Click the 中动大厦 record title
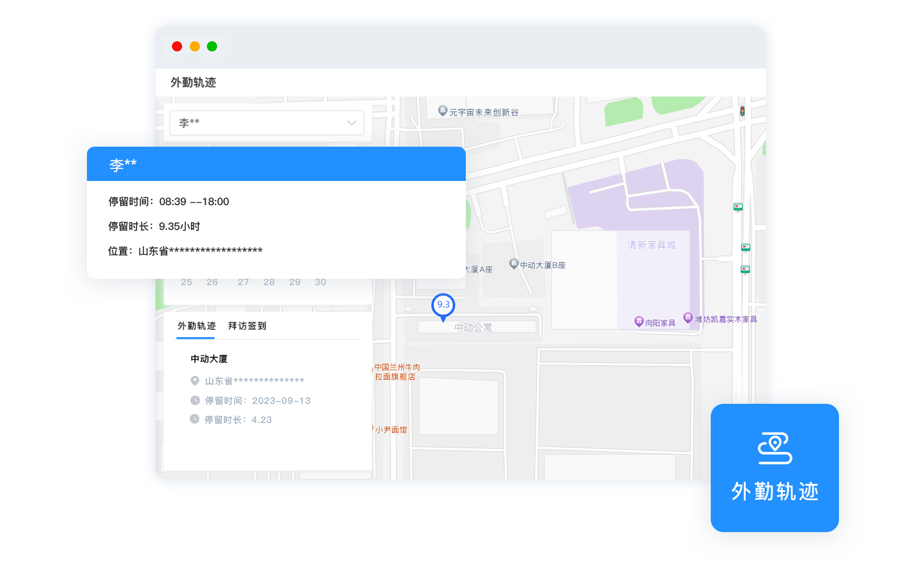 click(x=209, y=359)
